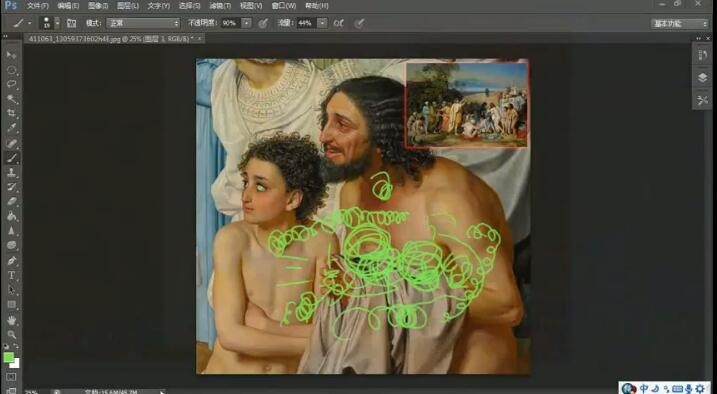Screen dimensions: 717x394
Task: Open the Image menu (图像)
Action: point(98,6)
